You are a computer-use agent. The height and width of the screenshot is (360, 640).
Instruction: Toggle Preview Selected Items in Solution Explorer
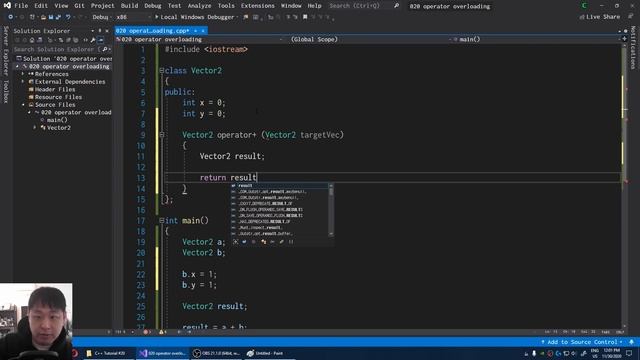[x=100, y=40]
